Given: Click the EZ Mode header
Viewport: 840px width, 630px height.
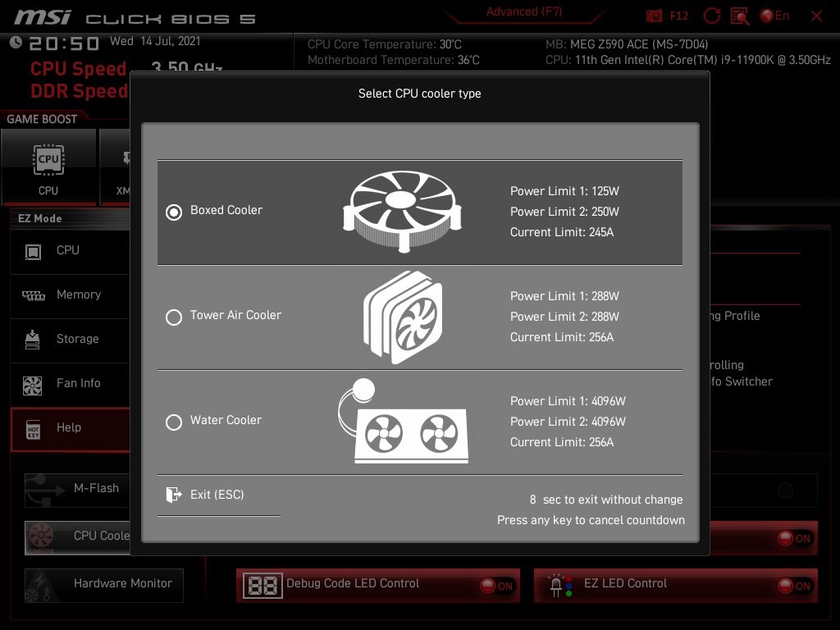Looking at the screenshot, I should tap(39, 218).
